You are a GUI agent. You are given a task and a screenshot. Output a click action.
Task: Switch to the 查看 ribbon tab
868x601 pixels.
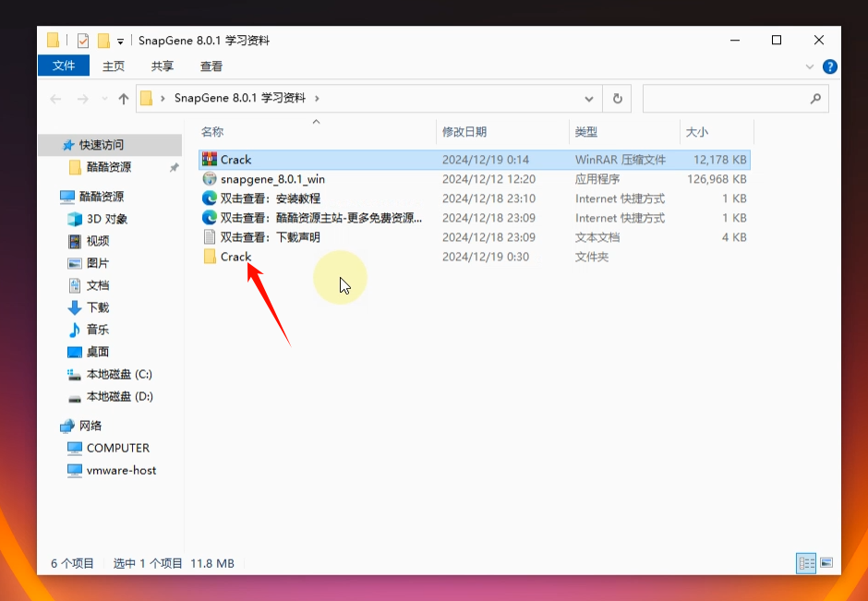(211, 66)
